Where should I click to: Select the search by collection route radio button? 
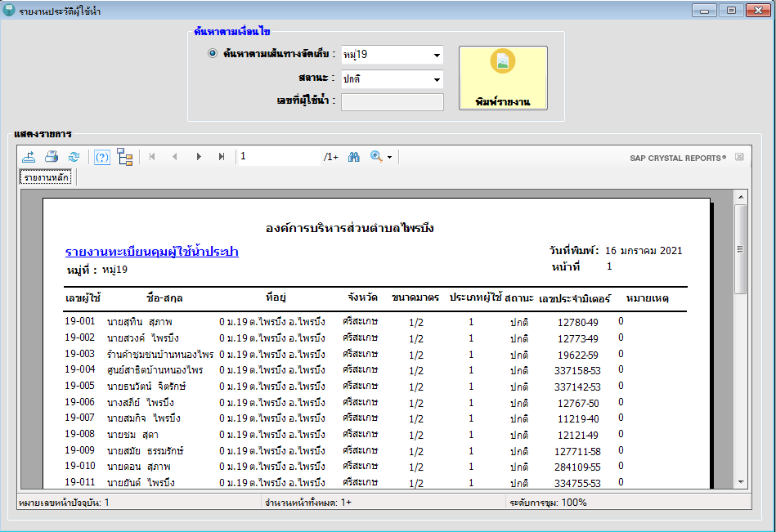[x=213, y=54]
